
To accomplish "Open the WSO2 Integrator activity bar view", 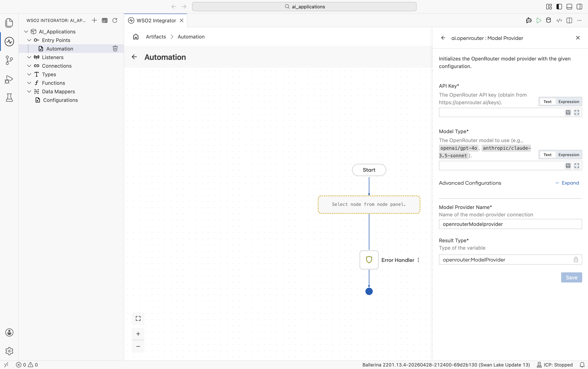I will point(9,41).
